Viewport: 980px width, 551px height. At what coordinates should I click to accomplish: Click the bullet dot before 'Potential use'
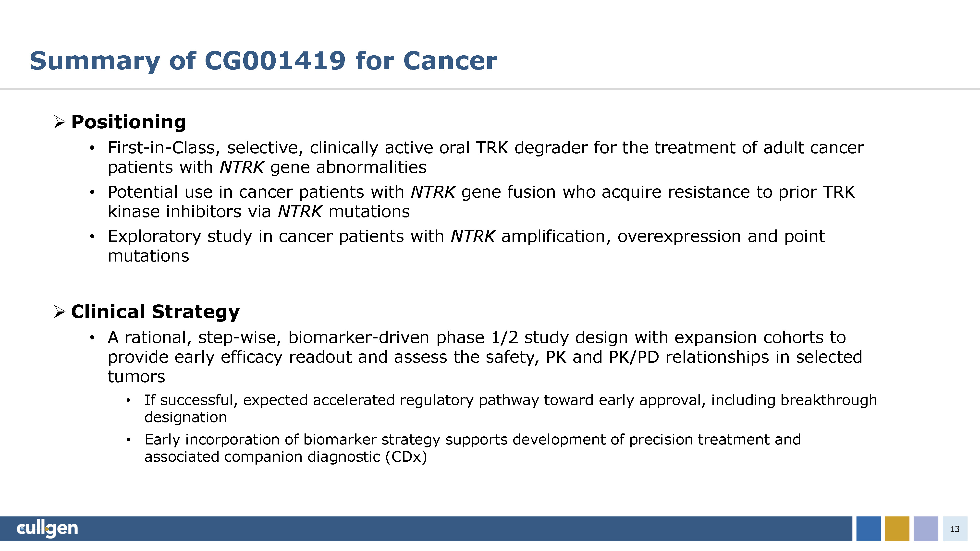click(x=92, y=192)
